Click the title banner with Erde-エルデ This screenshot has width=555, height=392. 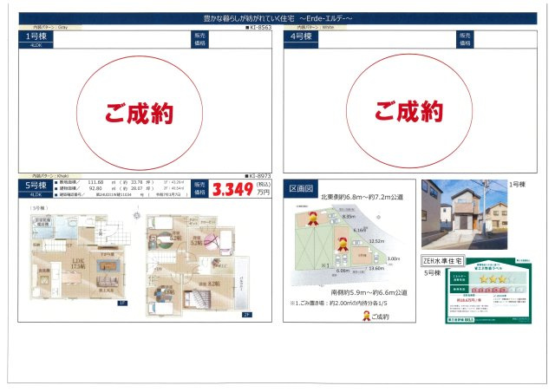point(277,18)
